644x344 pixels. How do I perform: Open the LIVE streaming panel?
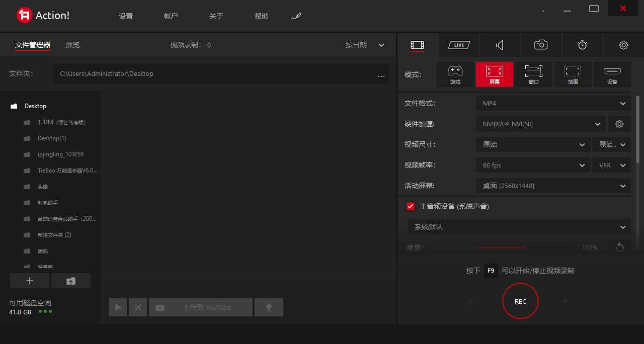click(458, 45)
